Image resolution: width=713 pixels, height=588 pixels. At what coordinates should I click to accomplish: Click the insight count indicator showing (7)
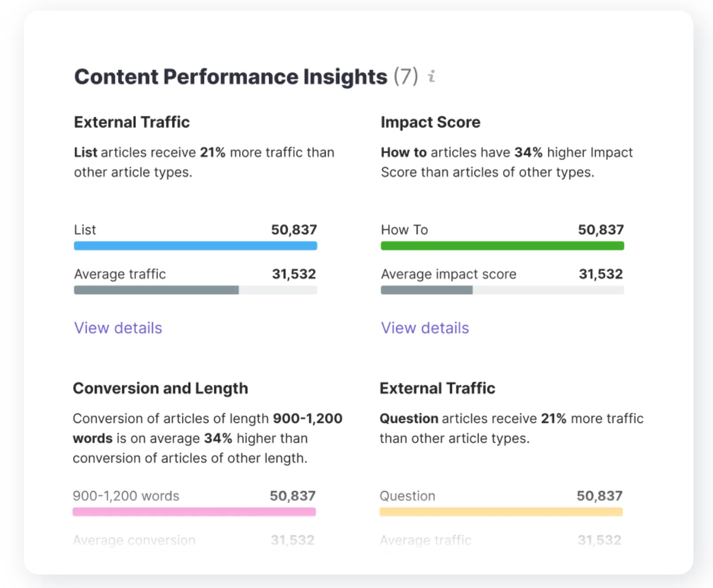pyautogui.click(x=406, y=76)
